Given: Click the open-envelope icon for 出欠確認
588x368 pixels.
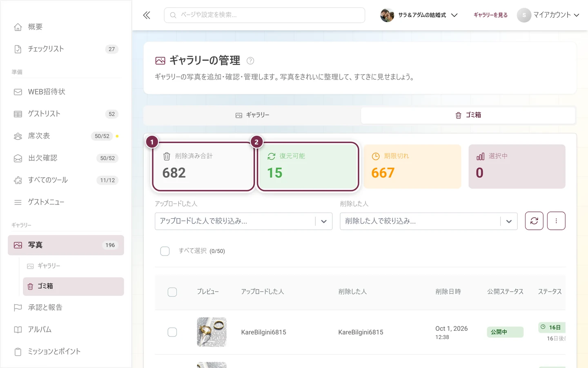Looking at the screenshot, I should click(18, 158).
